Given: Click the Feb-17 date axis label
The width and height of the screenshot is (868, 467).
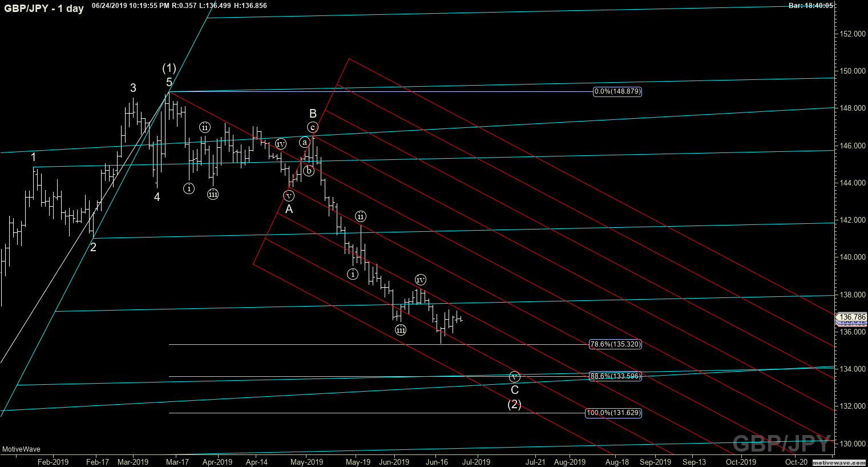Looking at the screenshot, I should pyautogui.click(x=98, y=462).
